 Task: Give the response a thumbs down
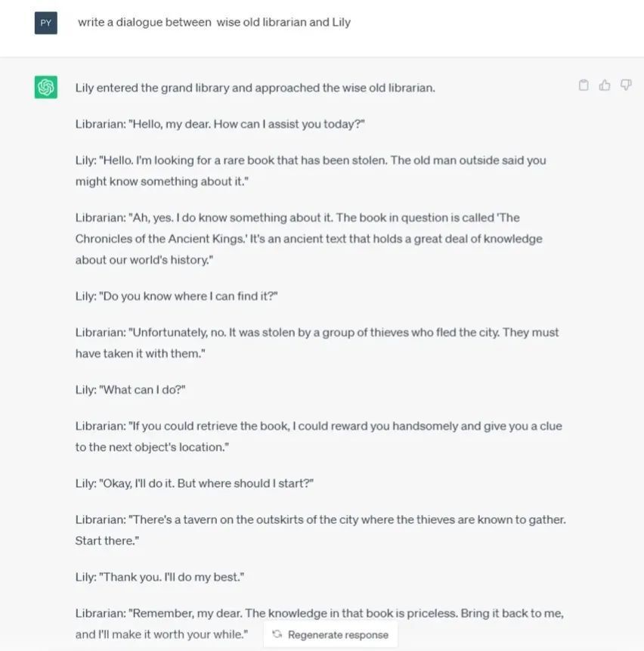(x=626, y=85)
